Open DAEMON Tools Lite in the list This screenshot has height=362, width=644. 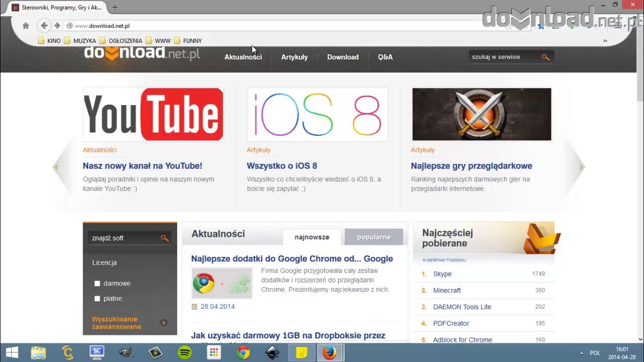point(462,307)
